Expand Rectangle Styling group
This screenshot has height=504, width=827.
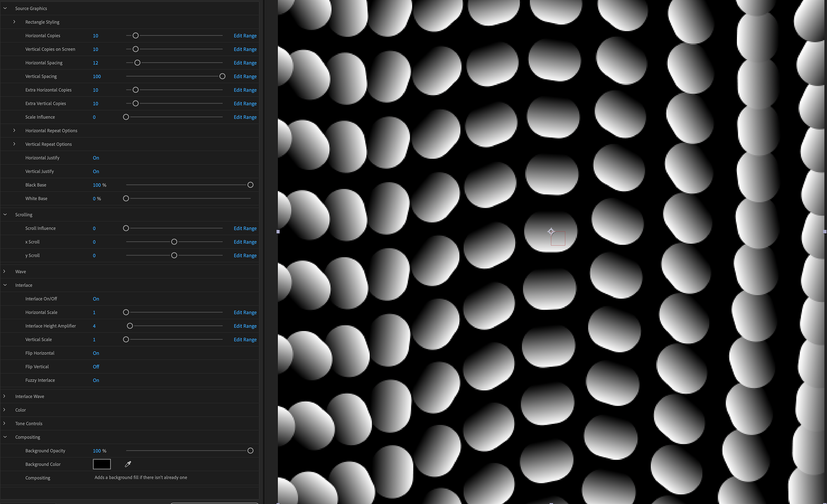(x=14, y=22)
